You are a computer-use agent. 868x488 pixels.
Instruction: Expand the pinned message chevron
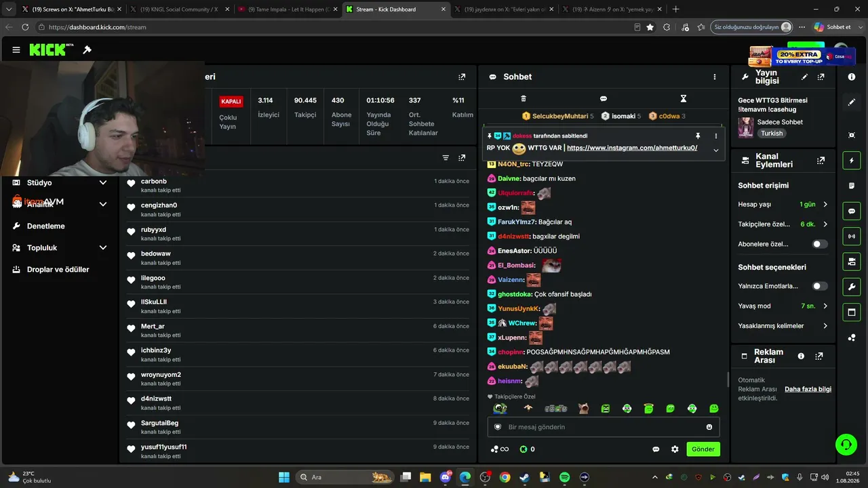(x=715, y=150)
